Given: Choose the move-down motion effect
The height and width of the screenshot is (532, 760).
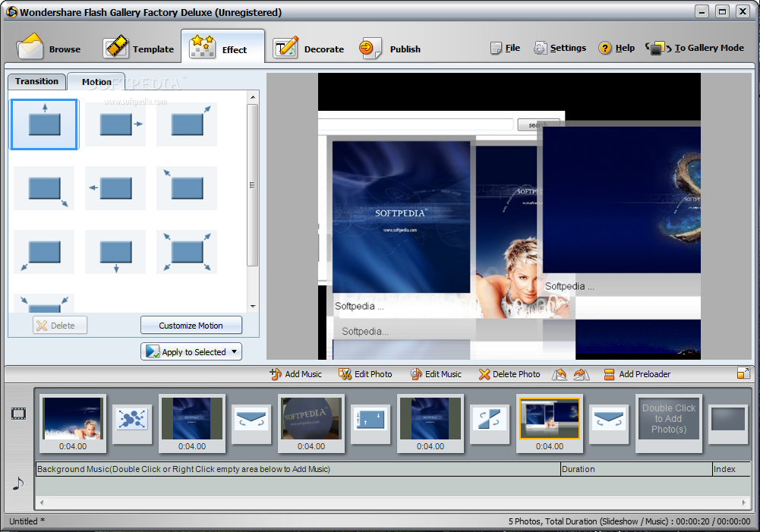Looking at the screenshot, I should pos(115,252).
